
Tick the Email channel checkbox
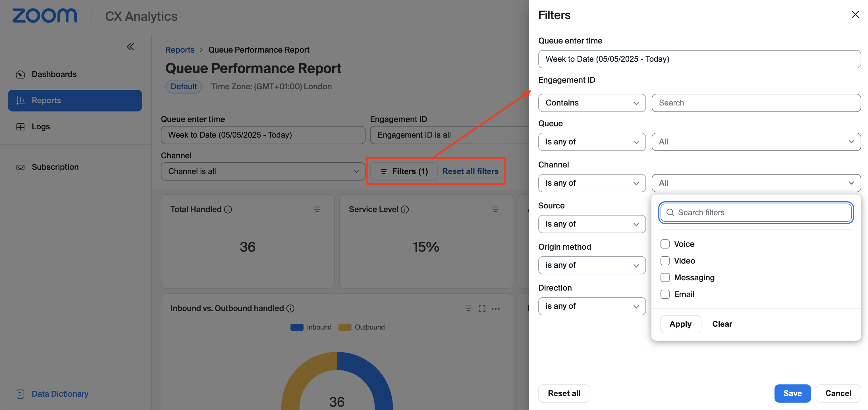[x=665, y=294]
